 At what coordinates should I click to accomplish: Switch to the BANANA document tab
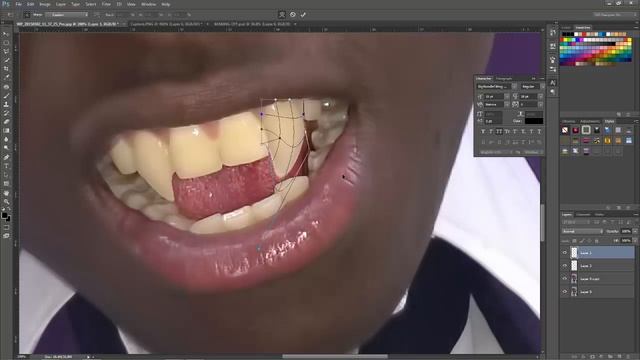tap(252, 24)
